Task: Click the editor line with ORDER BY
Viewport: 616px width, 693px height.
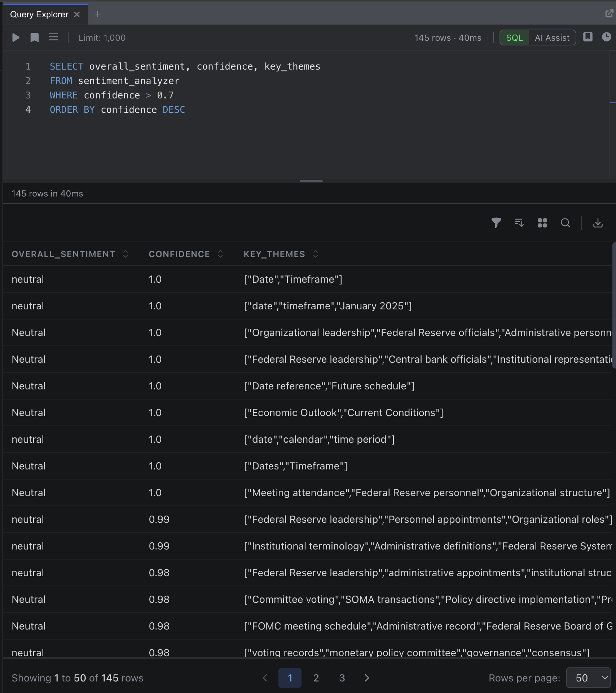Action: coord(117,110)
